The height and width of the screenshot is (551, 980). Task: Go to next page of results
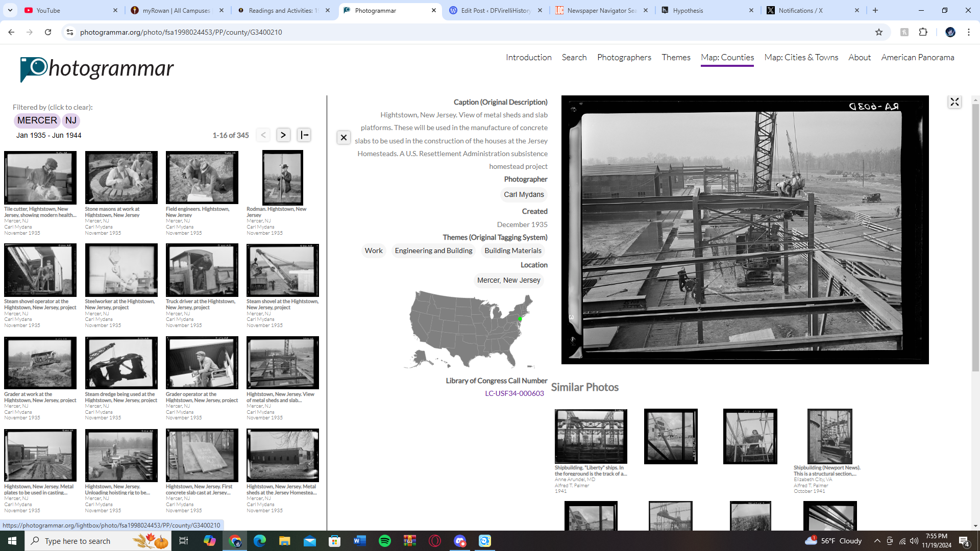click(x=283, y=135)
